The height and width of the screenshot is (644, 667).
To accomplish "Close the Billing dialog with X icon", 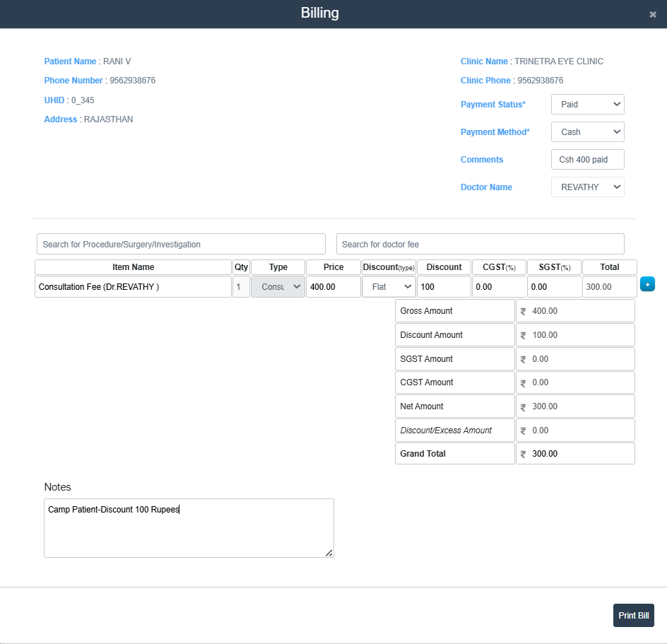I will pos(653,14).
